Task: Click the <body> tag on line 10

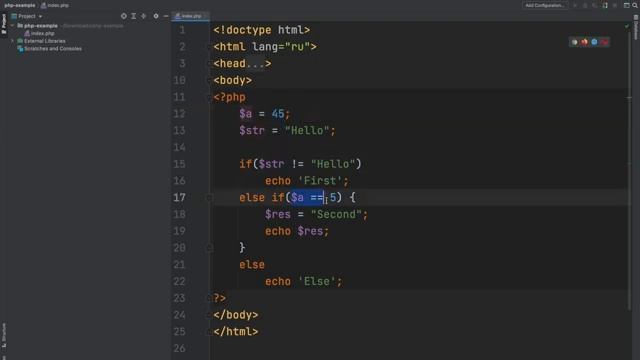Action: click(233, 80)
